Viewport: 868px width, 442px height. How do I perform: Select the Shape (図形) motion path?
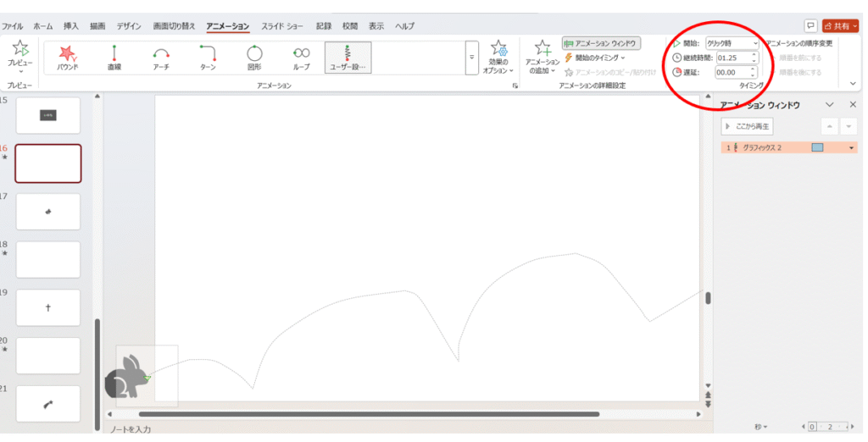point(254,57)
